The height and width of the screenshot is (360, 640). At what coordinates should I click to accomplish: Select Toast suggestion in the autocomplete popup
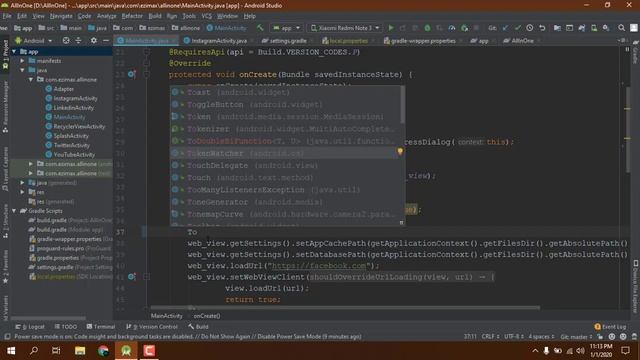click(286, 92)
